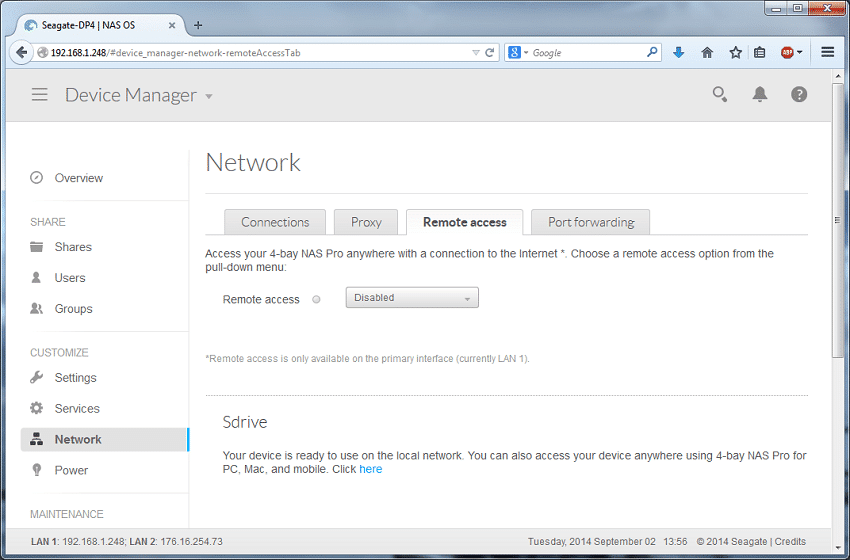Click the Settings wrench icon
850x560 pixels.
tap(36, 377)
